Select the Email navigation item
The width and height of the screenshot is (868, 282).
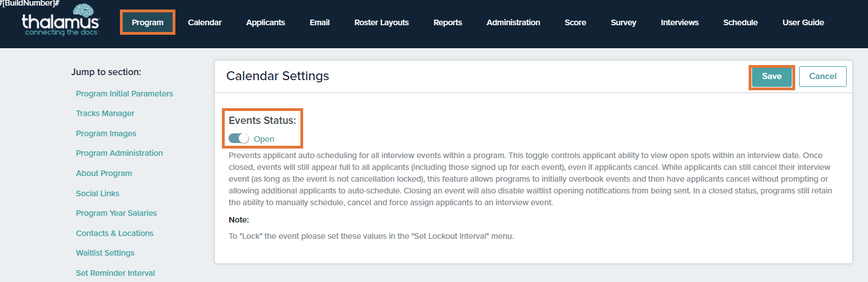click(x=319, y=22)
